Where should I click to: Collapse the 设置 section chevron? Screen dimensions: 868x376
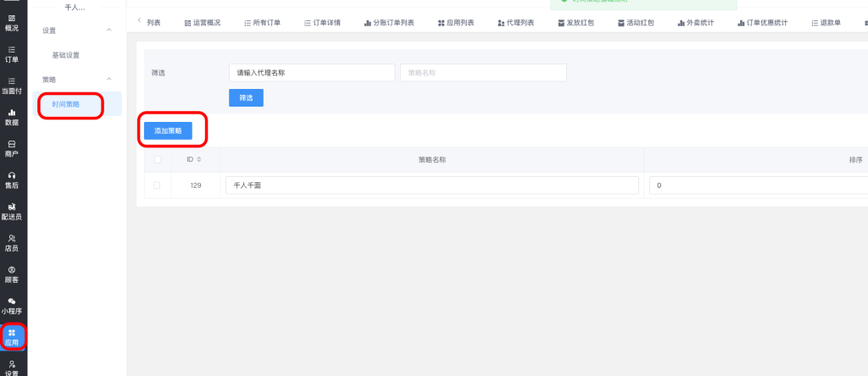click(108, 30)
